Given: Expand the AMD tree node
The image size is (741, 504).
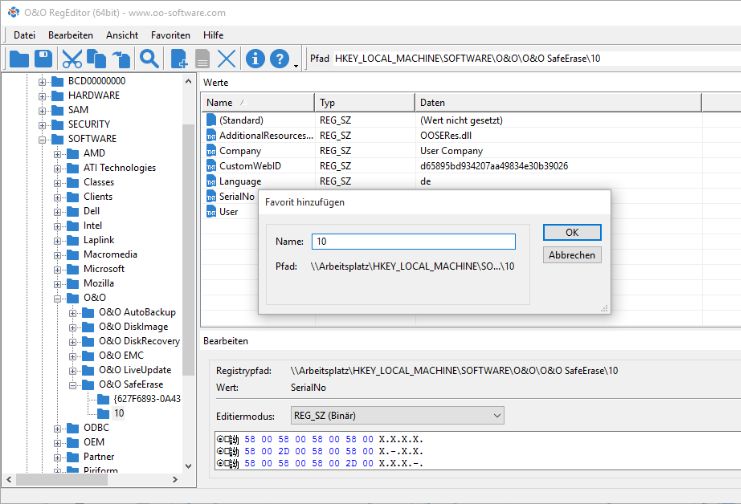Looking at the screenshot, I should pos(57,154).
